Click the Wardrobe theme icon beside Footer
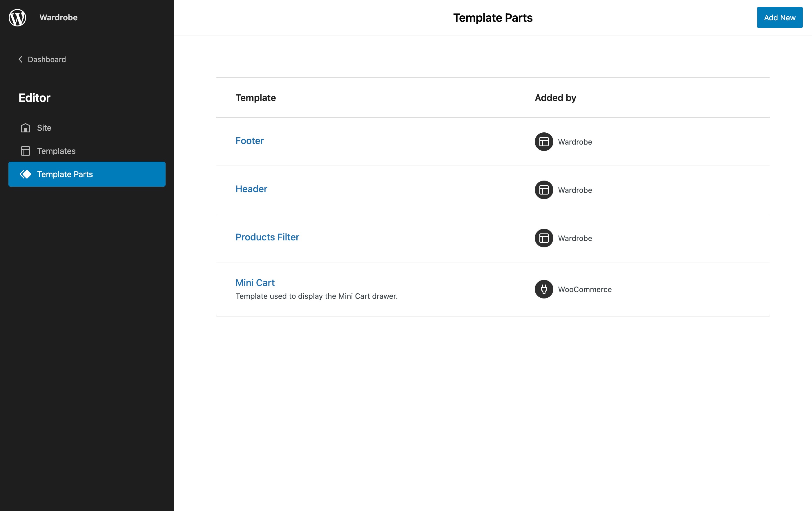 coord(543,142)
